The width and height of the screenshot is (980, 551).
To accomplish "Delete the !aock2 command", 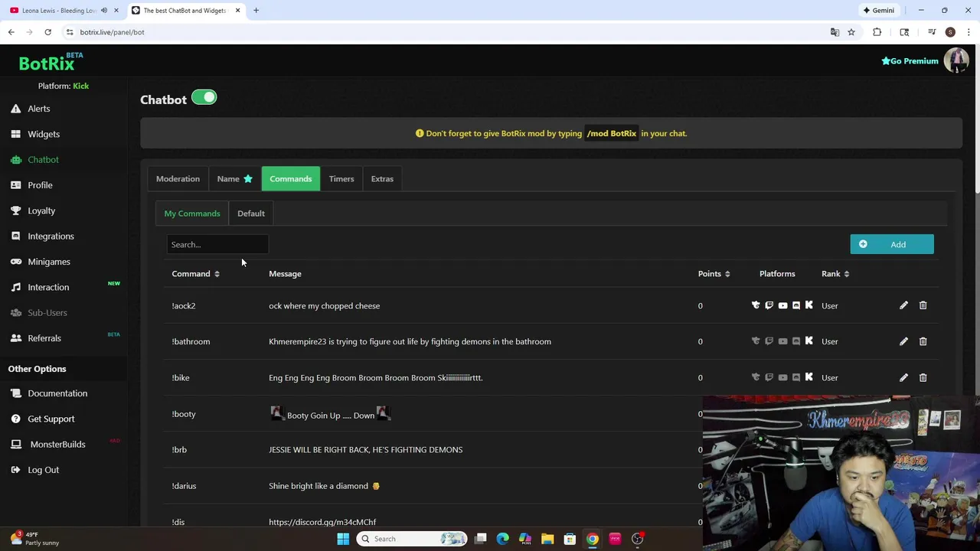I will 923,305.
